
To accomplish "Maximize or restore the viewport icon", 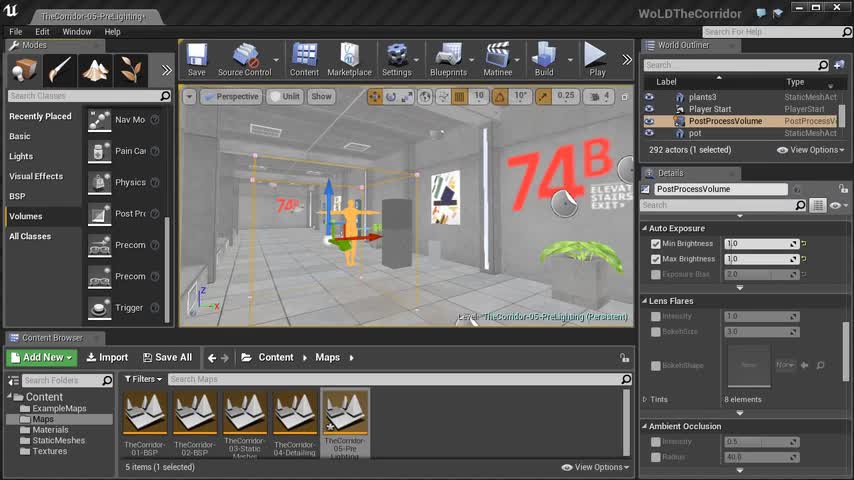I will (625, 97).
